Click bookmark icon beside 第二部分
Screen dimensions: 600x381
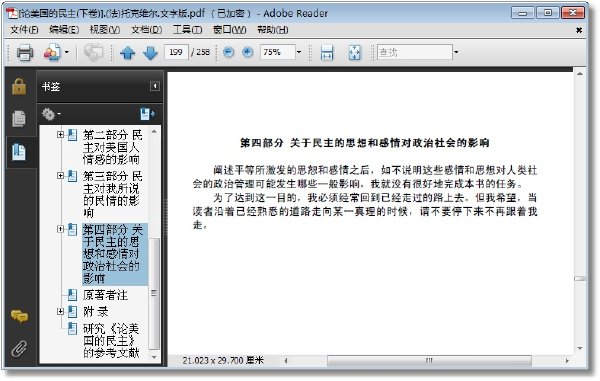coord(72,135)
